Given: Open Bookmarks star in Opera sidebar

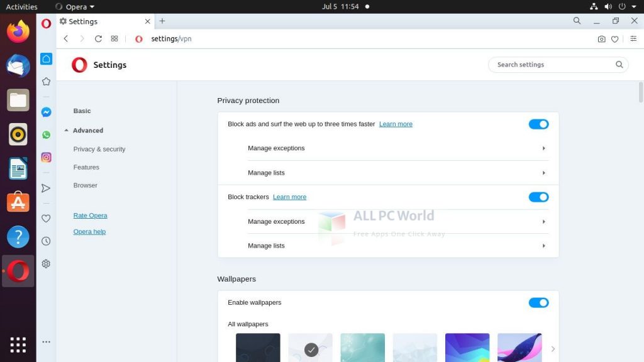Looking at the screenshot, I should (46, 82).
